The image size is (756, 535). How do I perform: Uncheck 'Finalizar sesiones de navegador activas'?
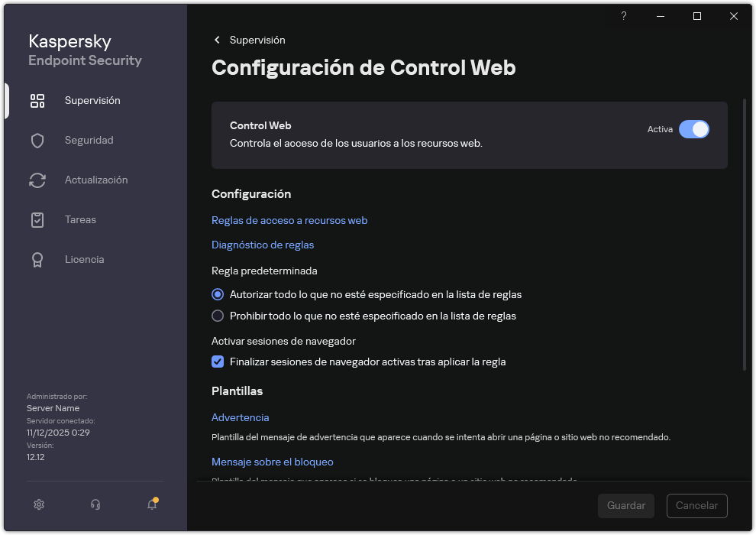(x=218, y=362)
